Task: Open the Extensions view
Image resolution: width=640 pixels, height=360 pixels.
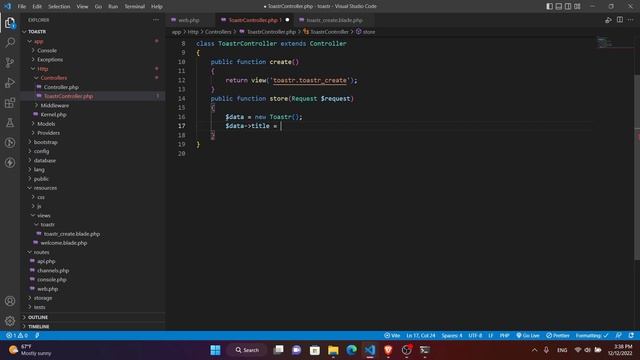Action: coord(10,102)
